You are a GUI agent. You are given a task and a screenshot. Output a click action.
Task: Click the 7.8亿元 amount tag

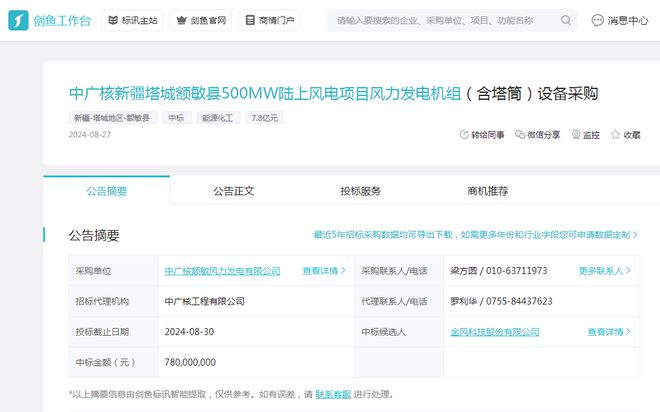click(x=264, y=118)
